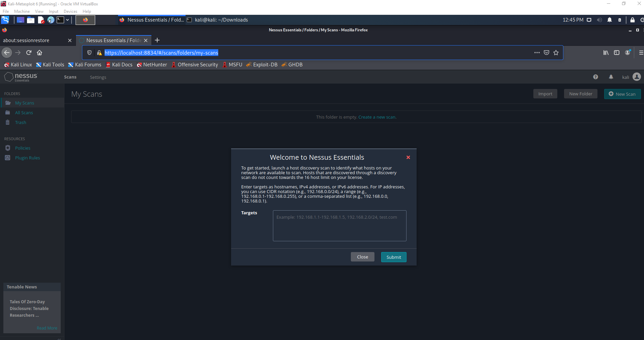This screenshot has width=644, height=340.
Task: Follow the Create a new scan link
Action: coord(377,117)
